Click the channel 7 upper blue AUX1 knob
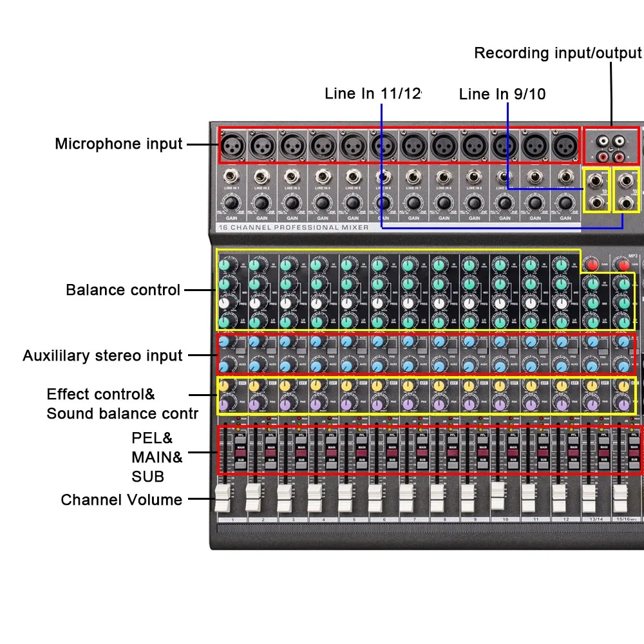The width and height of the screenshot is (644, 644). (x=408, y=341)
